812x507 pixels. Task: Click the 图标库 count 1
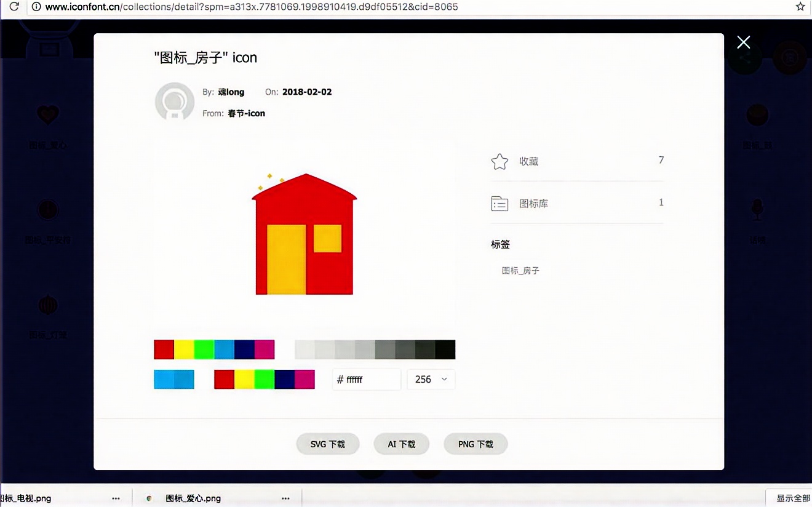click(x=661, y=202)
